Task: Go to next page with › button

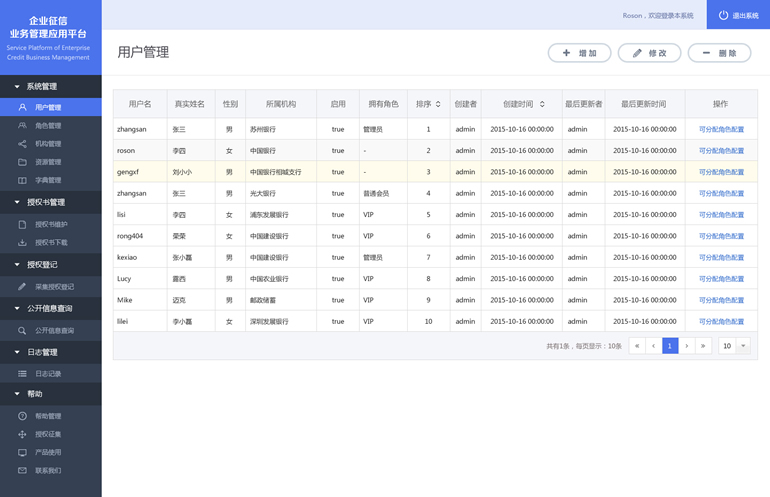Action: pos(687,346)
